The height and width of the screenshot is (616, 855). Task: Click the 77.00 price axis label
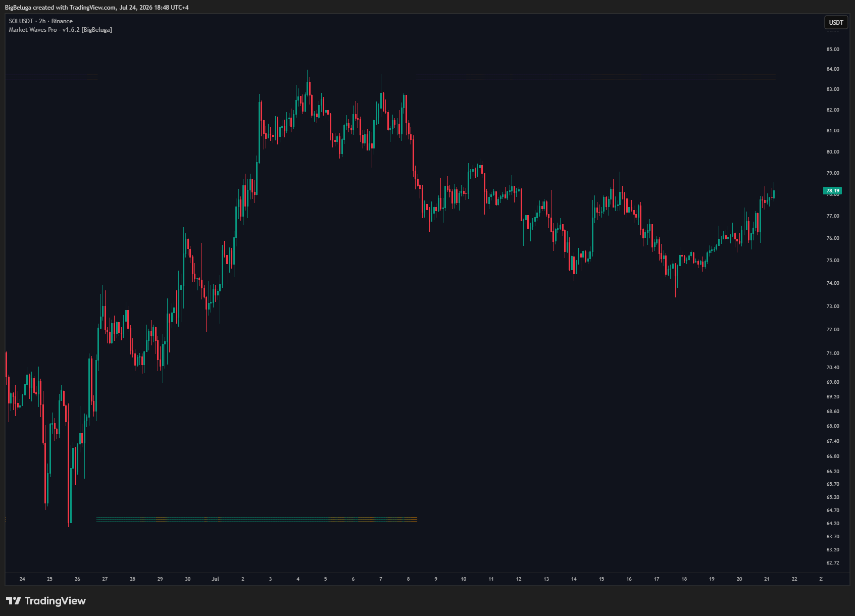833,216
